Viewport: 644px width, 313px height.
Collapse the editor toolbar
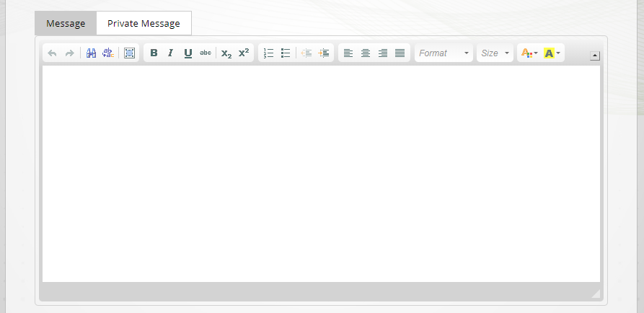[595, 56]
